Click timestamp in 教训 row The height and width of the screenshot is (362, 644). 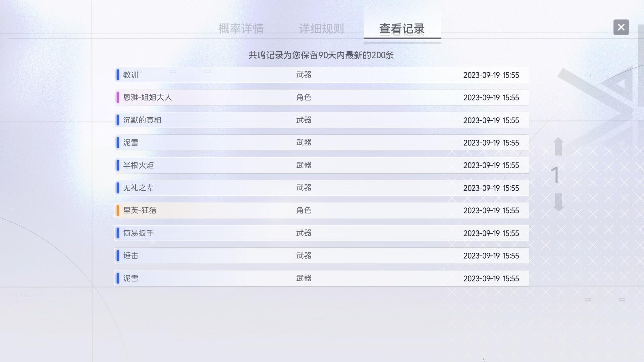click(491, 75)
